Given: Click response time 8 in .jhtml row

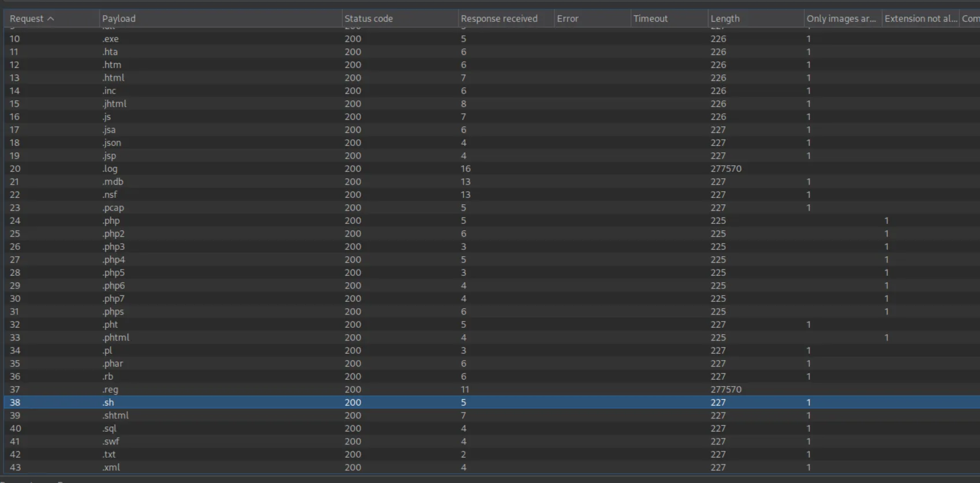Looking at the screenshot, I should click(463, 104).
